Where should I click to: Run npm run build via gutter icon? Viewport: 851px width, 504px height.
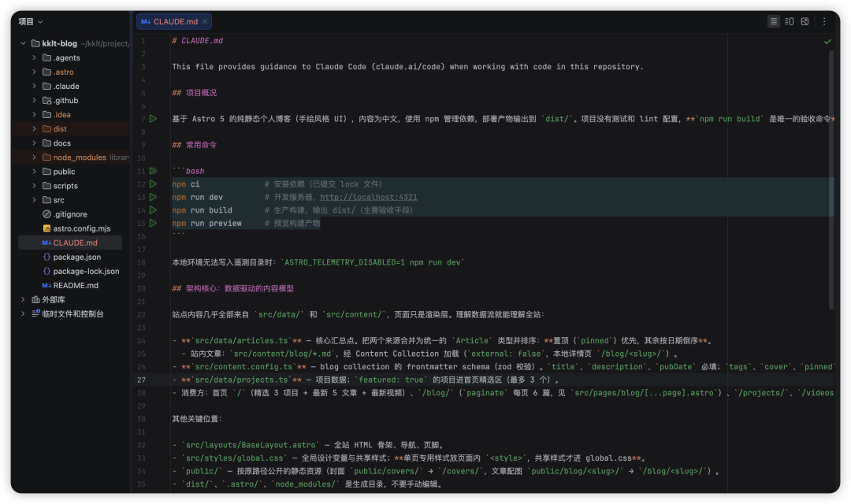pyautogui.click(x=153, y=210)
